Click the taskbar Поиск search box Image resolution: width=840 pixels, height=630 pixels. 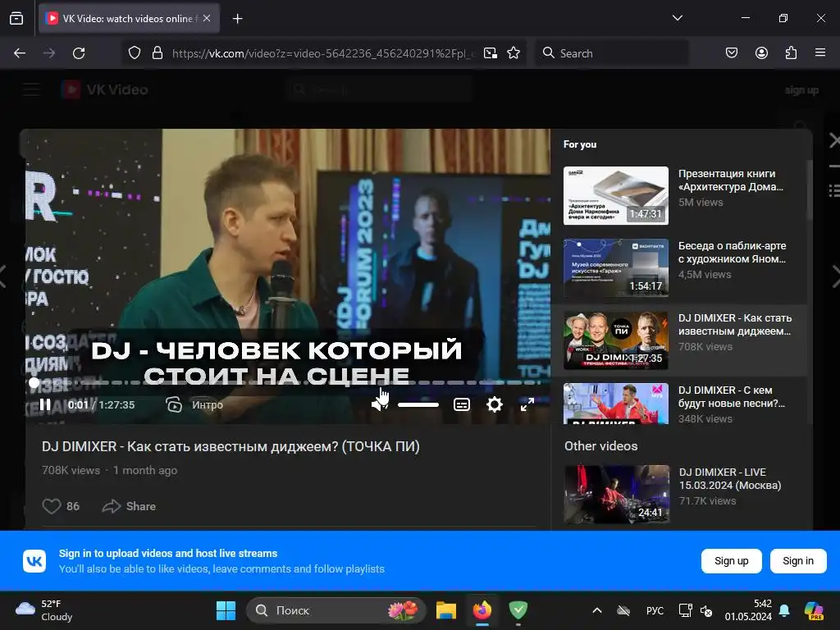336,610
